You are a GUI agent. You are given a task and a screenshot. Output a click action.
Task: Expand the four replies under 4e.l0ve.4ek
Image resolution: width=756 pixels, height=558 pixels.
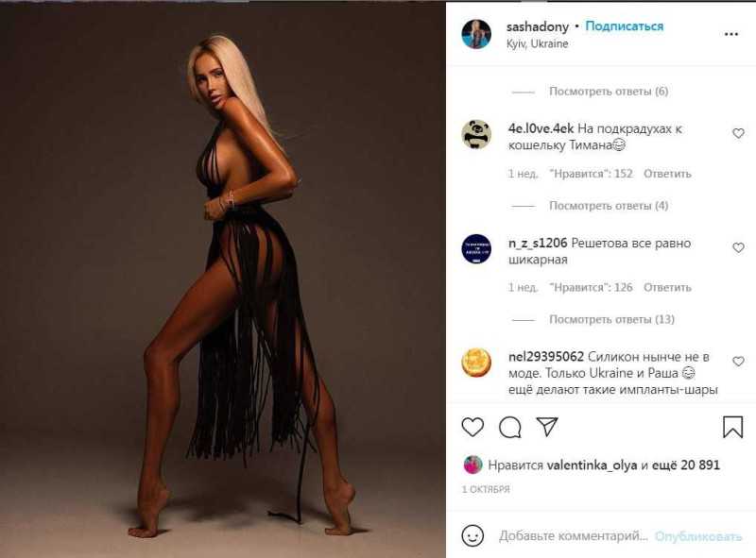coord(609,206)
